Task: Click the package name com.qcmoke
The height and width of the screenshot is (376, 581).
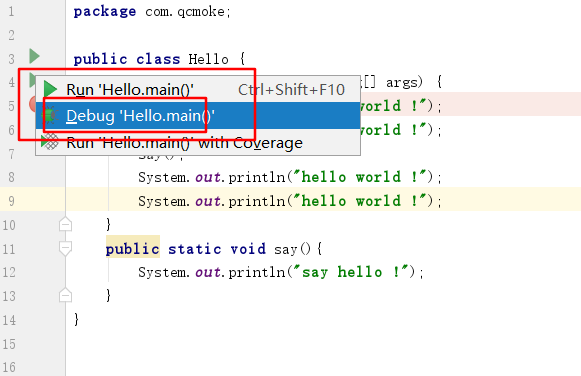Action: tap(188, 12)
